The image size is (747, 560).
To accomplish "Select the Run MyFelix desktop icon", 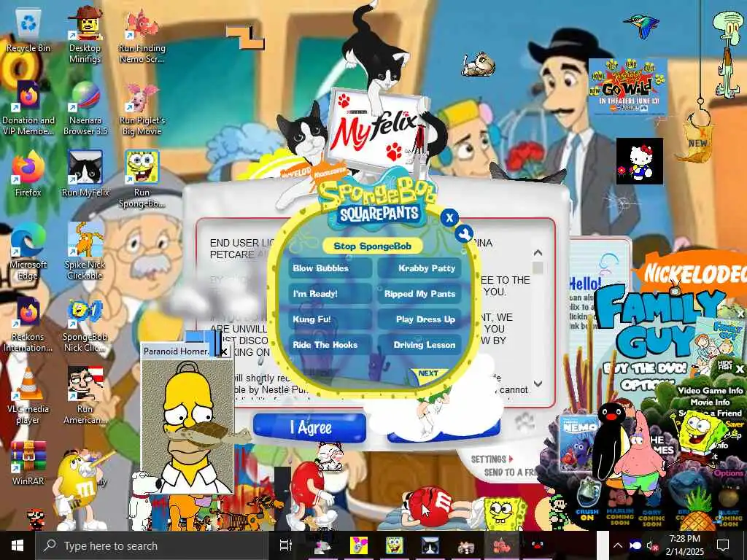I will pyautogui.click(x=85, y=174).
